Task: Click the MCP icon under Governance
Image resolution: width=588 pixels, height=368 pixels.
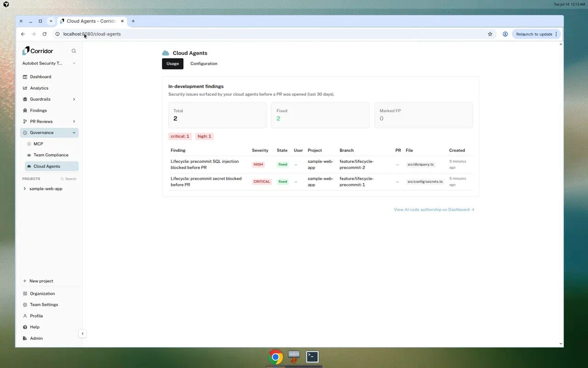Action: pos(29,144)
